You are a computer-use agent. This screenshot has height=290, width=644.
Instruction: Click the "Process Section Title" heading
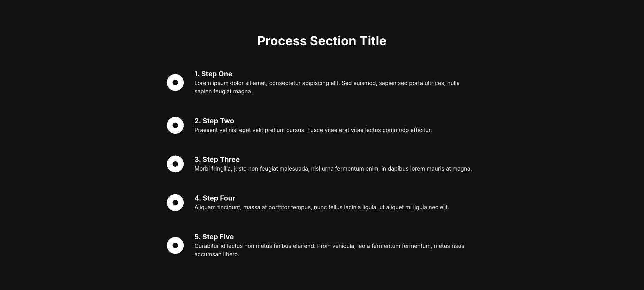point(322,41)
